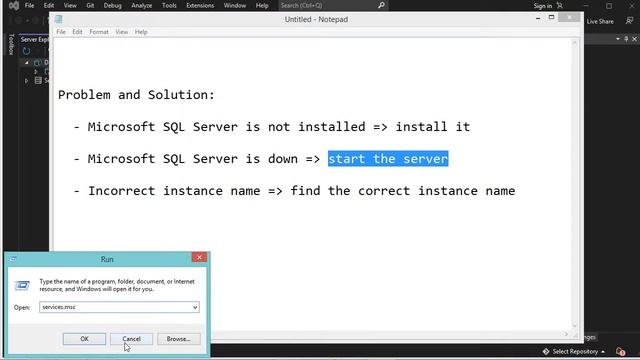
Task: Click the 'Problem and Solution:' line
Action: point(136,95)
